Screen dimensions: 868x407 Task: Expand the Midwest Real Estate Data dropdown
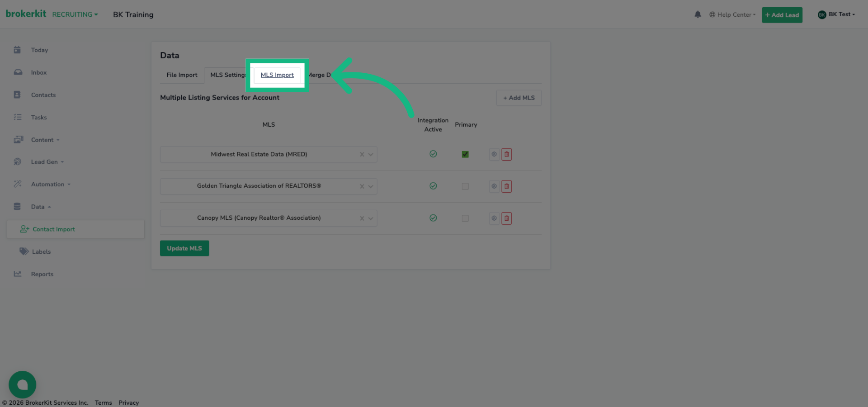click(x=371, y=155)
